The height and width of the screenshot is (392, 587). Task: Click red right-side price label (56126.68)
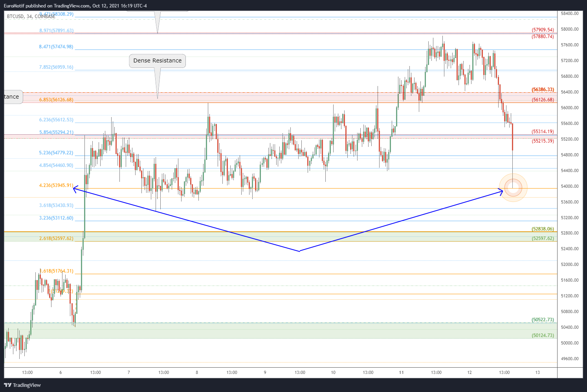click(543, 100)
